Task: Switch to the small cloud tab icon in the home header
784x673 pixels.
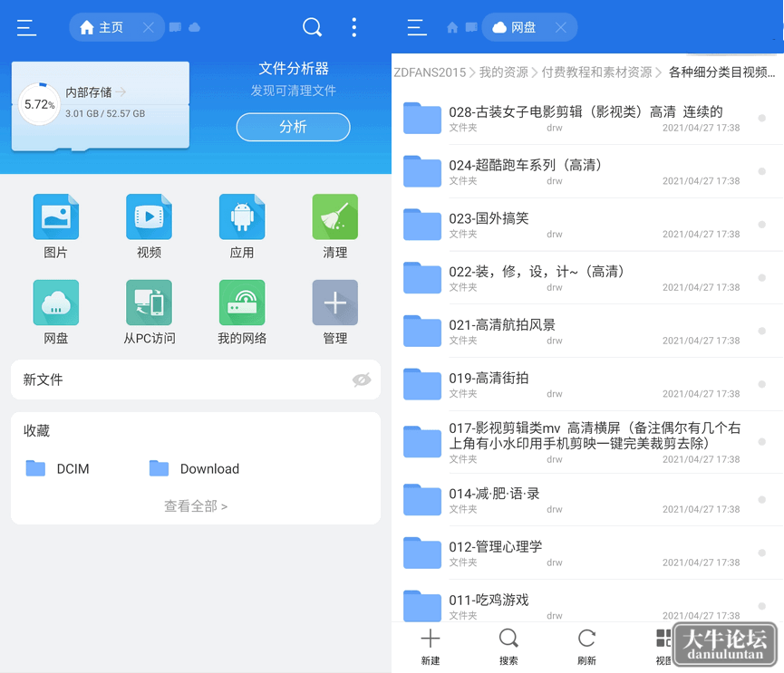Action: tap(195, 27)
